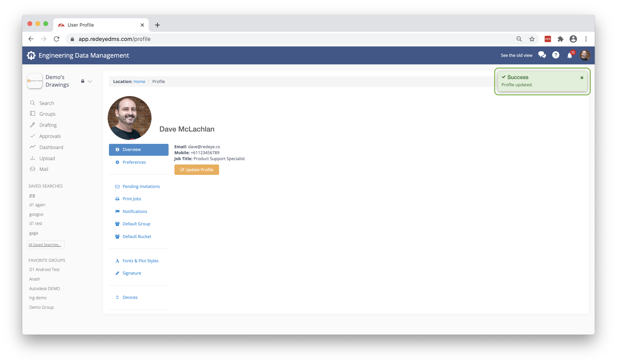Open the Extensions puzzle icon
Image resolution: width=617 pixels, height=364 pixels.
click(560, 39)
